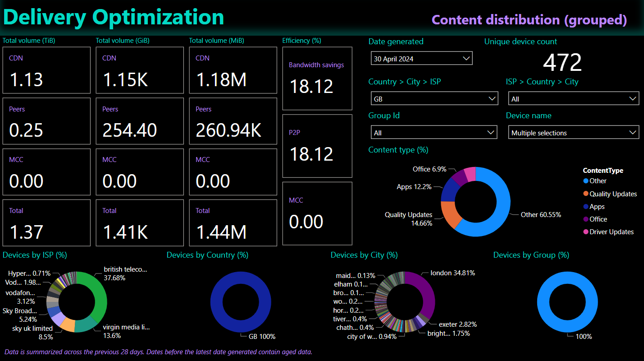
Task: Select the P2P efficiency card
Action: 317,146
